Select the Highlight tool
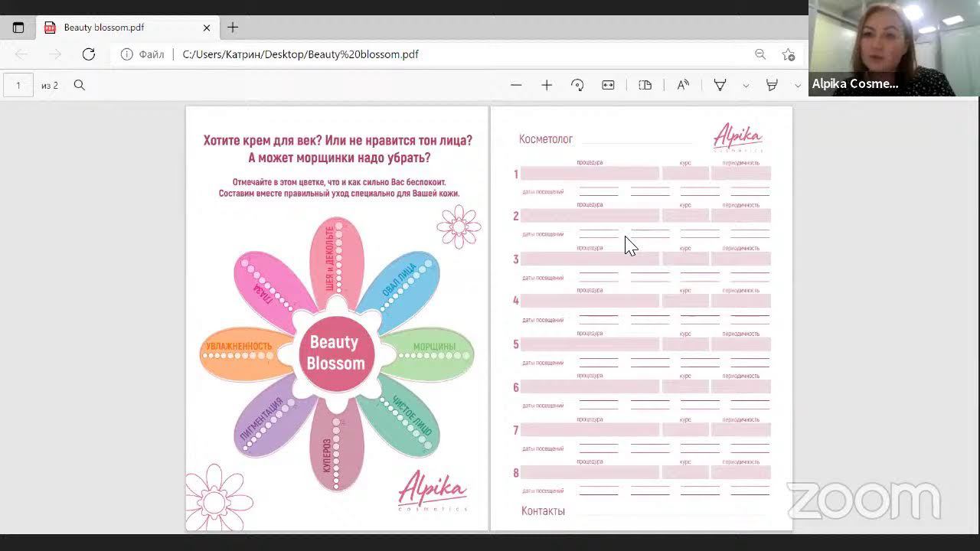The width and height of the screenshot is (980, 551). pyautogui.click(x=772, y=85)
